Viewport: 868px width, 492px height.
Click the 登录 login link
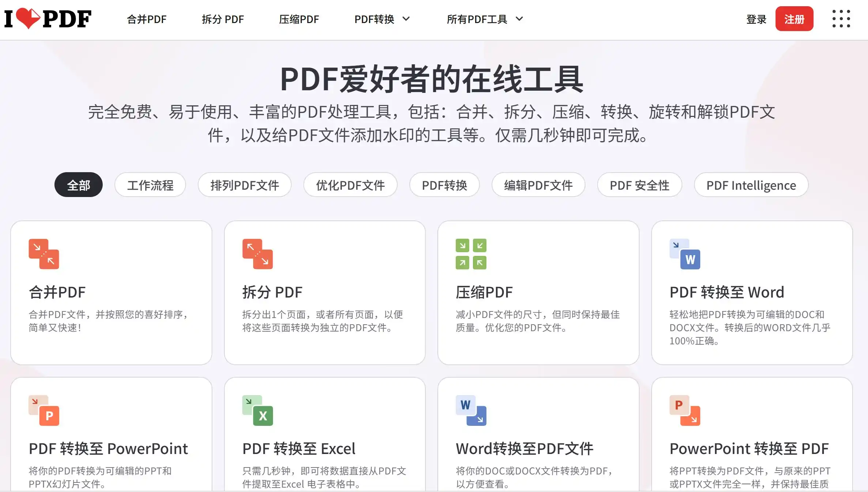pos(756,19)
